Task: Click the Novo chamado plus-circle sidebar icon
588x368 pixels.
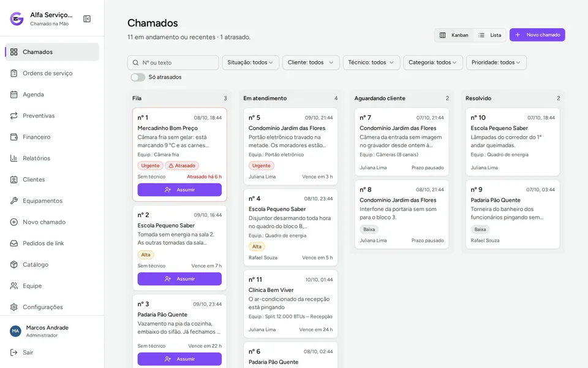Action: (14, 222)
